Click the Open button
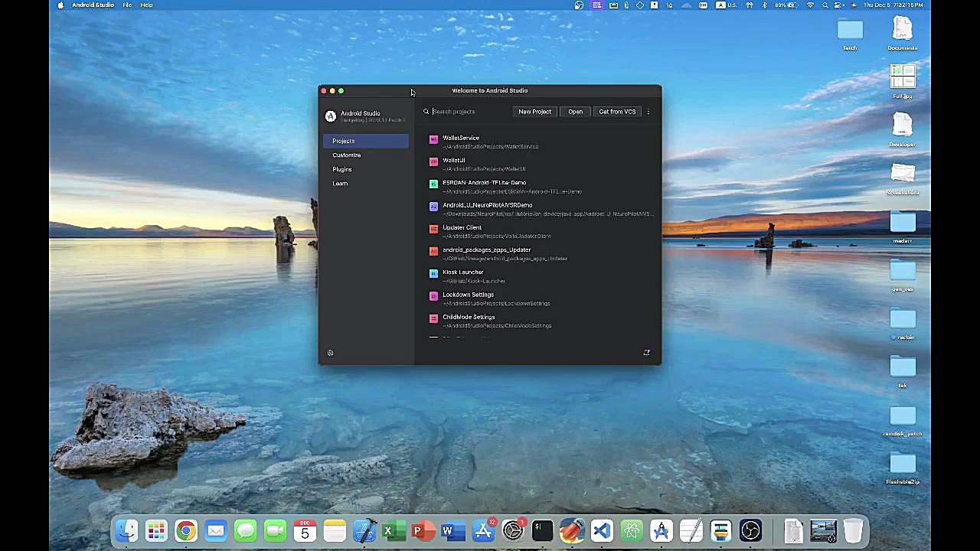This screenshot has width=980, height=551. pyautogui.click(x=575, y=112)
